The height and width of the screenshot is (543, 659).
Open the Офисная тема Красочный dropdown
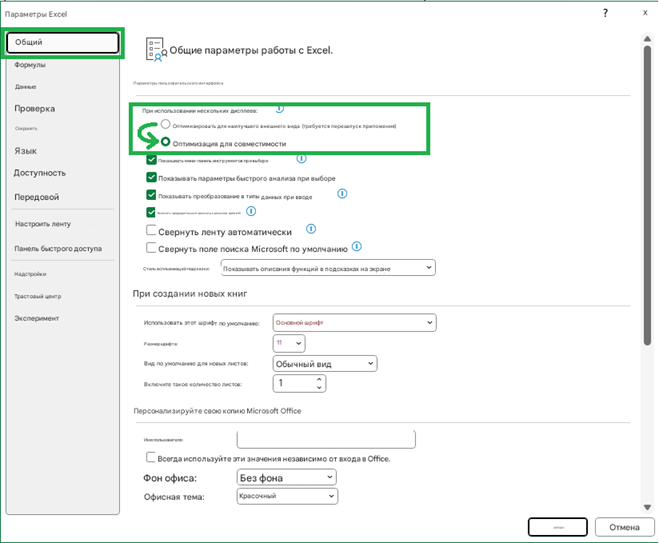coord(287,496)
